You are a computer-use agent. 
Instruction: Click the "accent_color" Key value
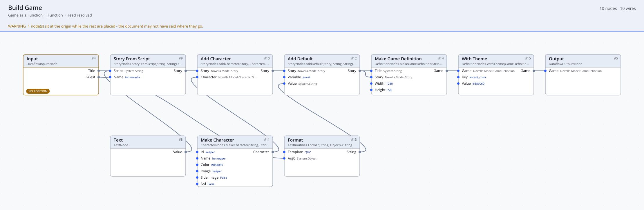point(478,77)
